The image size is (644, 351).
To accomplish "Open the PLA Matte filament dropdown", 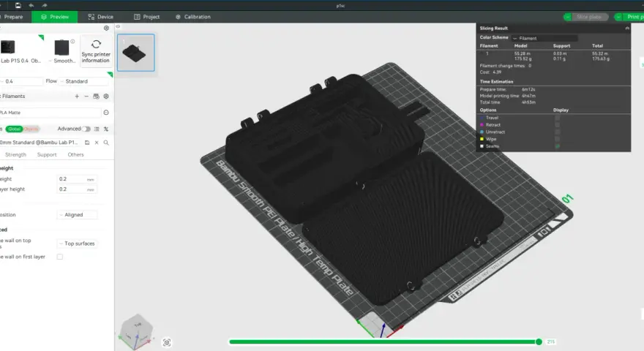I will (50, 113).
